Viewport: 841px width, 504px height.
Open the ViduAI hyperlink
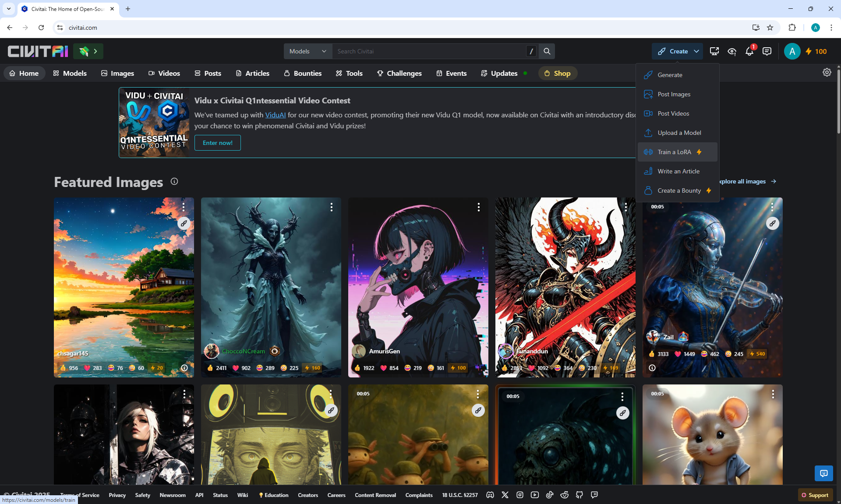[x=275, y=115]
